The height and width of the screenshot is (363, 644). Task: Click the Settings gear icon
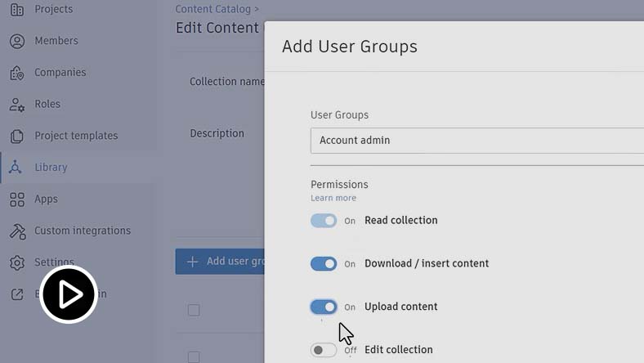(x=17, y=262)
